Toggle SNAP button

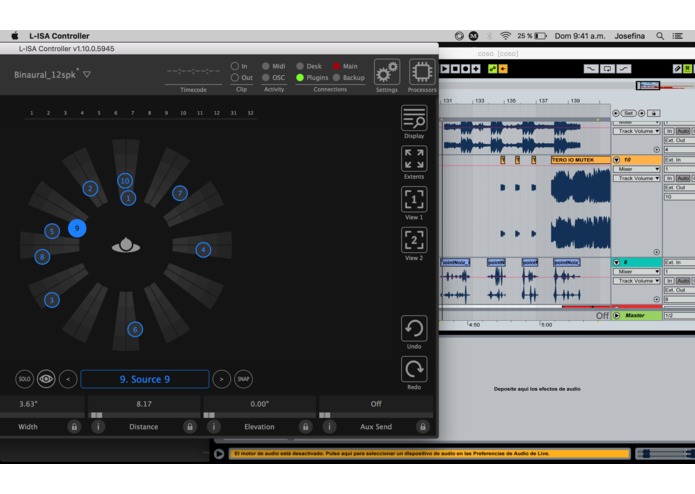(x=243, y=379)
